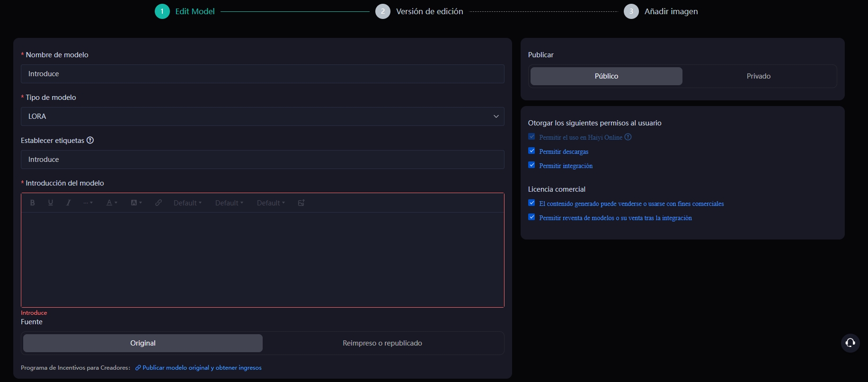Toggle the Permitir integración checkbox

(x=531, y=165)
